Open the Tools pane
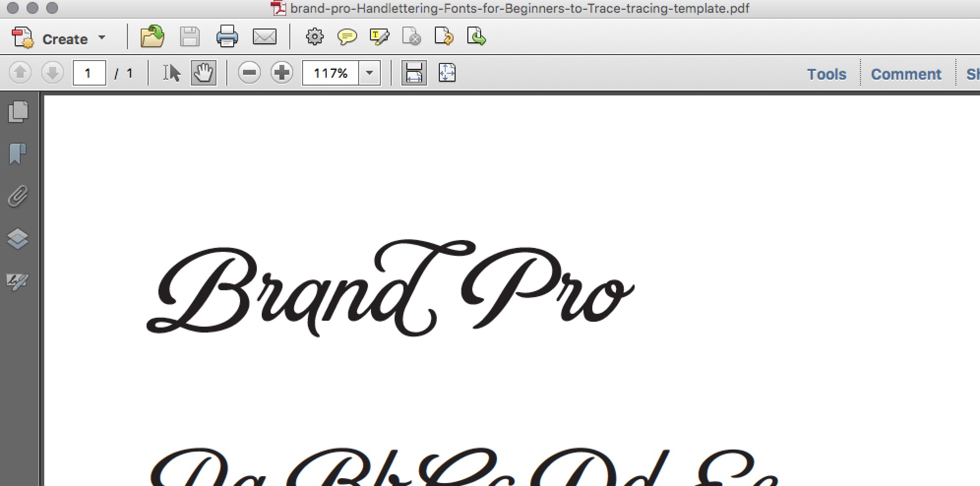The height and width of the screenshot is (486, 980). [827, 74]
